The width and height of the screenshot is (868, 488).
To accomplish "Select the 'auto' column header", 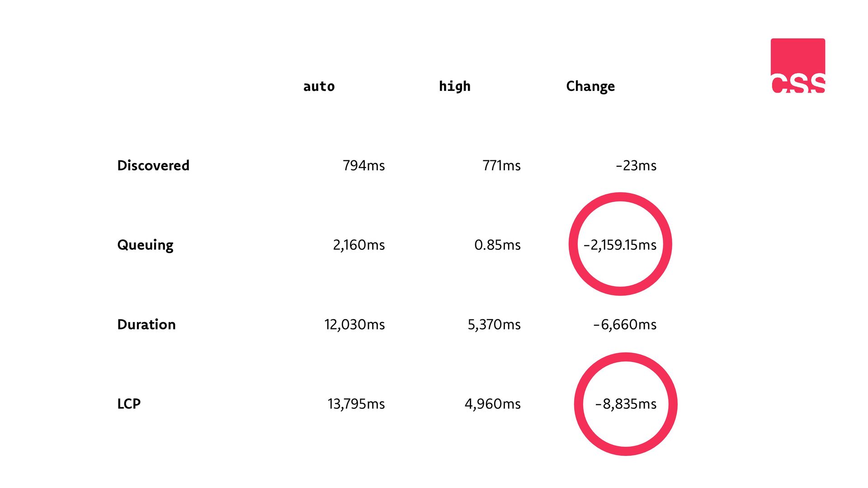I will pos(319,86).
